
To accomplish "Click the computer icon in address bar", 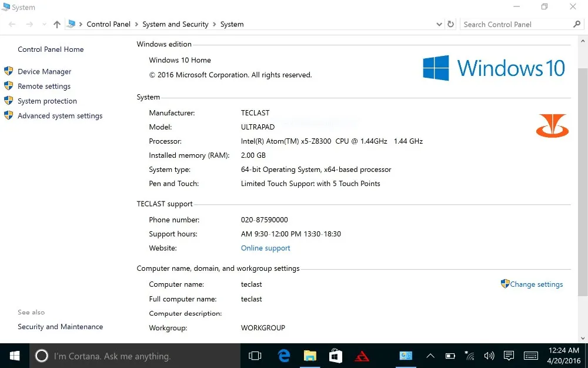I will 71,24.
